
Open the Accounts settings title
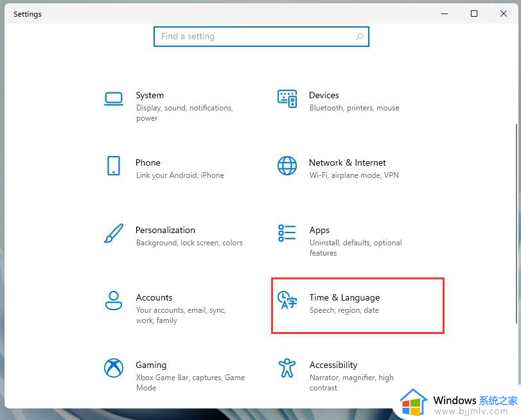tap(154, 297)
